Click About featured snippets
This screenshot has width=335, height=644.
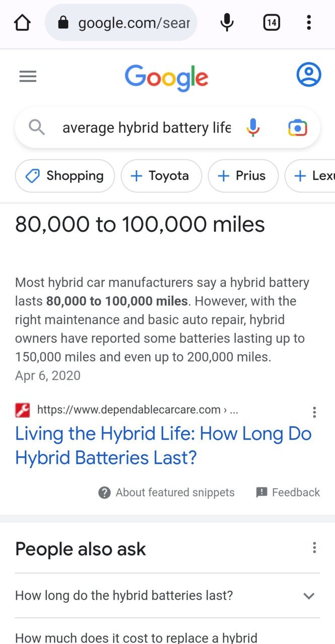coord(166,492)
